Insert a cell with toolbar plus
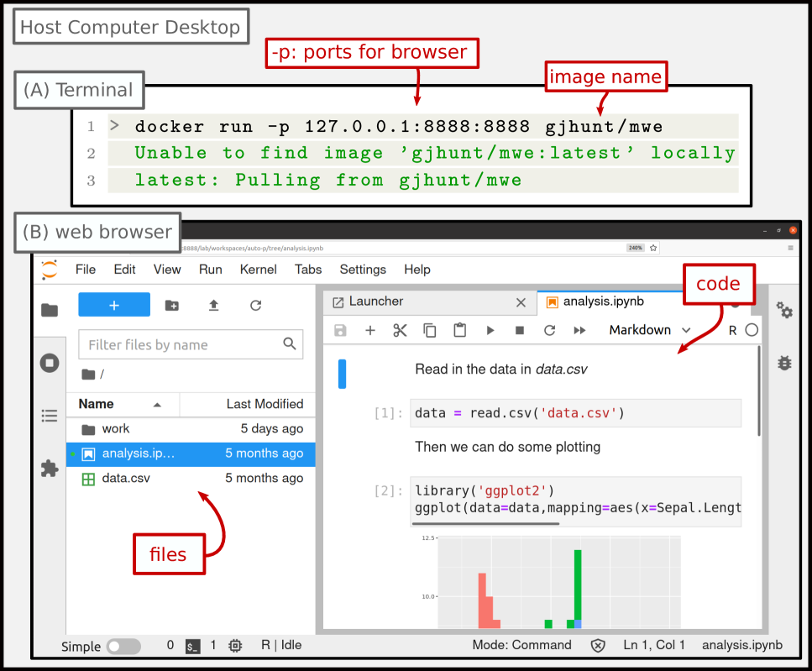Image resolution: width=812 pixels, height=671 pixels. 369,330
